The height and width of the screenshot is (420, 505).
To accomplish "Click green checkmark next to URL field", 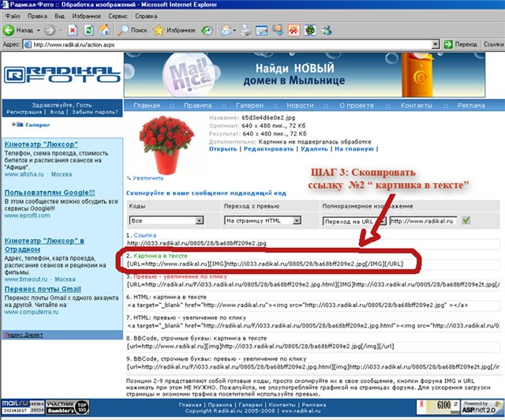I will (466, 221).
